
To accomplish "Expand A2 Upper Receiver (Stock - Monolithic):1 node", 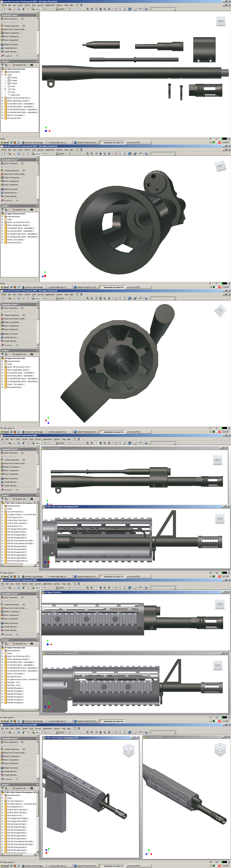I will [x=2, y=679].
